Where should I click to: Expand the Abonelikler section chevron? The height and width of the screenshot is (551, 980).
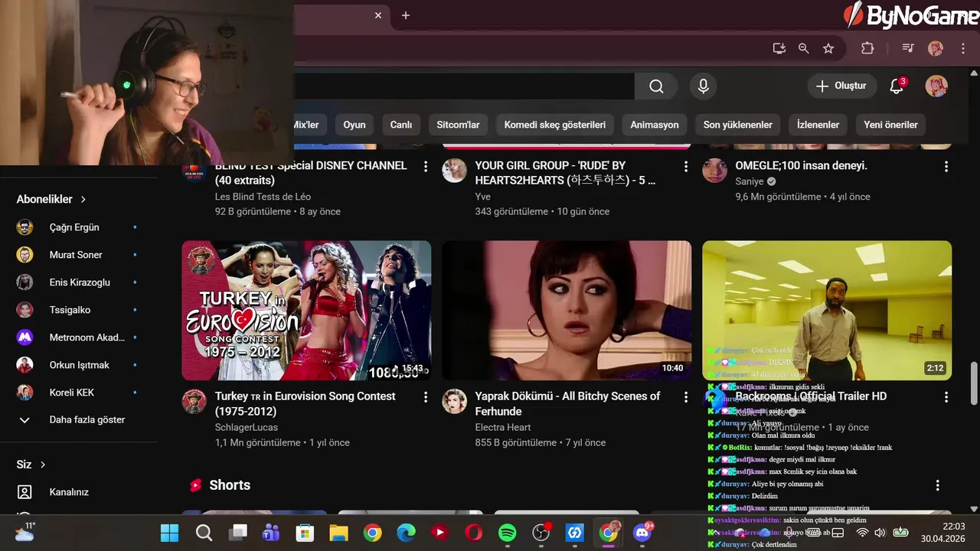83,199
